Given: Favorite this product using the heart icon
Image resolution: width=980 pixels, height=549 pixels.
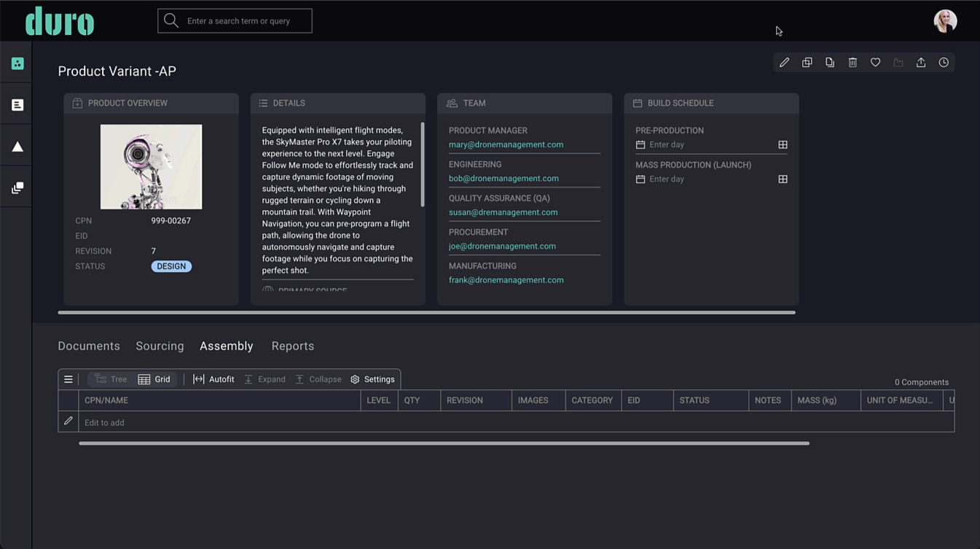Looking at the screenshot, I should [x=875, y=62].
